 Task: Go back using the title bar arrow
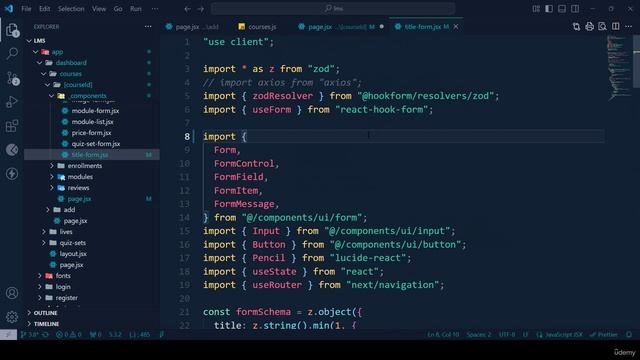click(187, 9)
